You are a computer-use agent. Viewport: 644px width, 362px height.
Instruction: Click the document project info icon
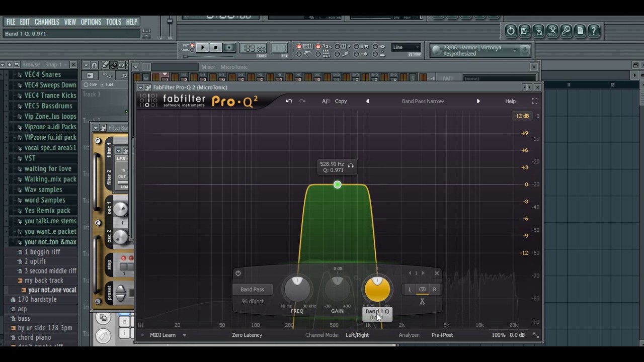[580, 31]
